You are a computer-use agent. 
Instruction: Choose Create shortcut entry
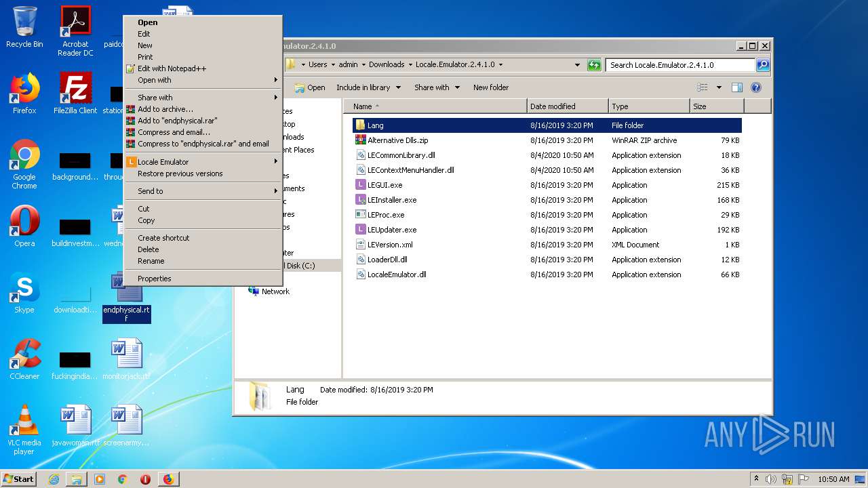(x=203, y=238)
